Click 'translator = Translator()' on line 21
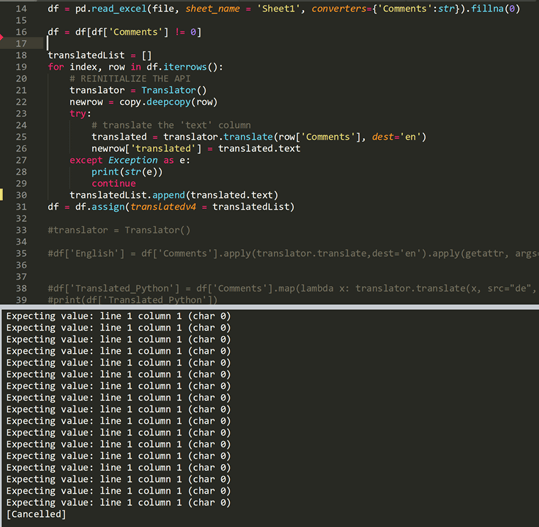 pyautogui.click(x=138, y=90)
